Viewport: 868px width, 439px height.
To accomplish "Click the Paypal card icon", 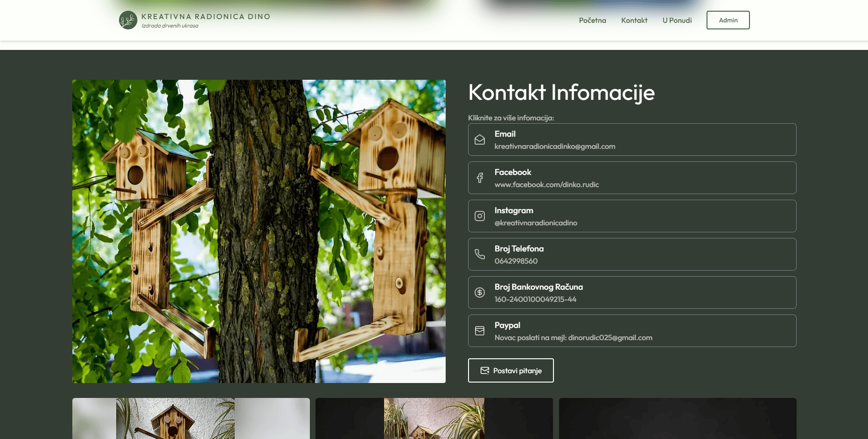I will (480, 331).
